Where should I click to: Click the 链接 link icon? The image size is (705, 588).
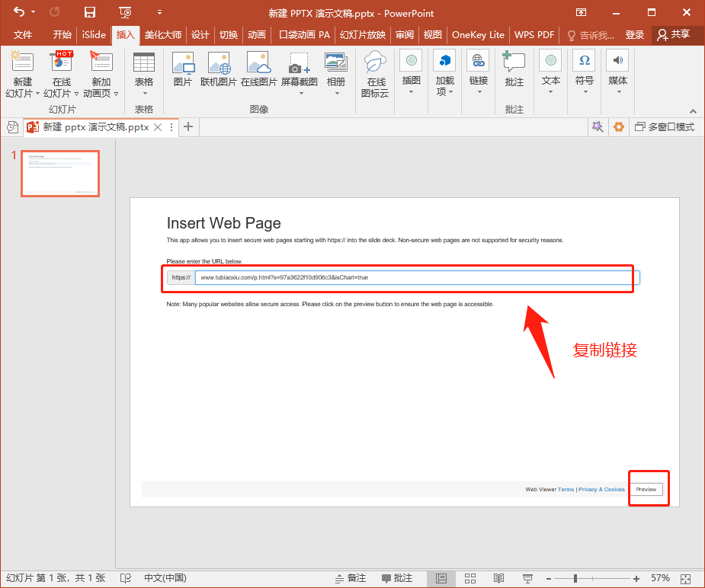coord(478,60)
